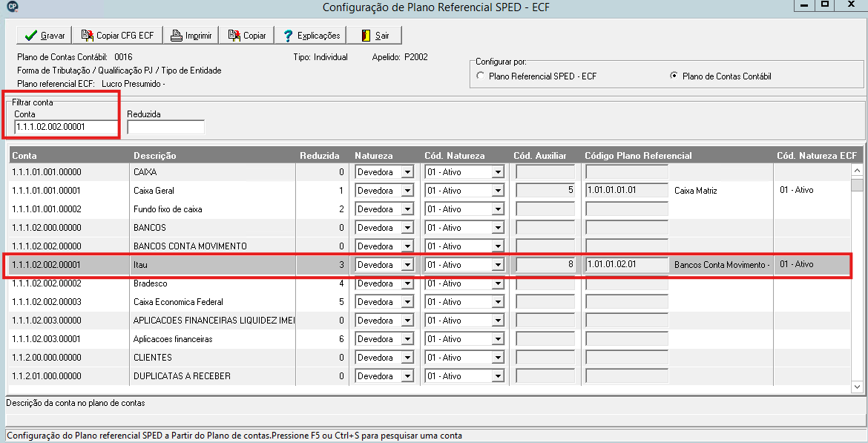Open Natureza dropdown for Aplicacoes financeiras row

[408, 339]
